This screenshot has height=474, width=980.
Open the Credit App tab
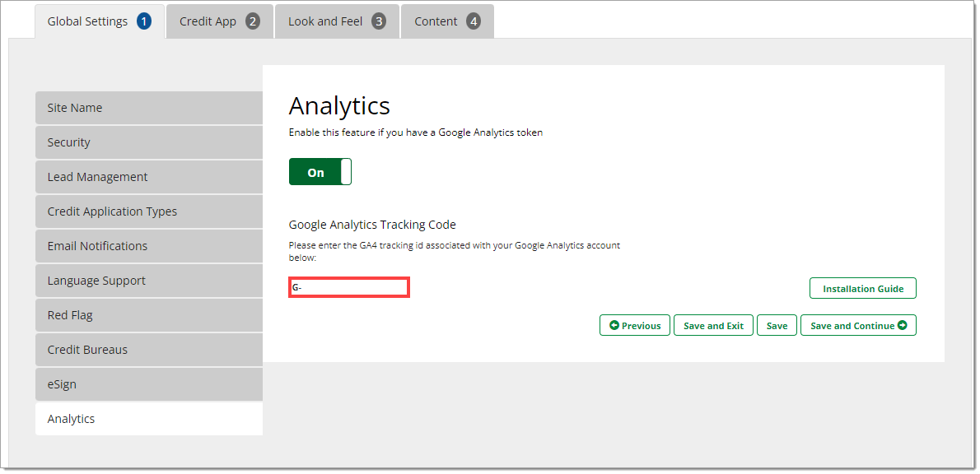pos(220,21)
